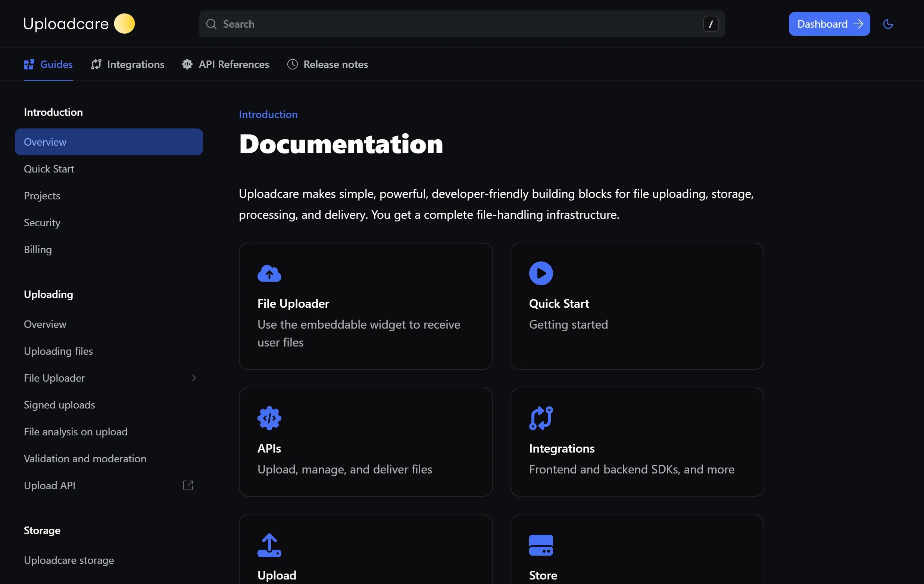The image size is (924, 584).
Task: Click the Release notes clock icon
Action: point(293,65)
